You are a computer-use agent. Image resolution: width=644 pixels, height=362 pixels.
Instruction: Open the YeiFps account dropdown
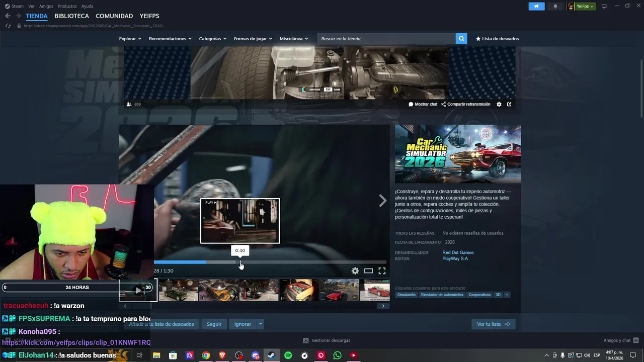point(581,6)
